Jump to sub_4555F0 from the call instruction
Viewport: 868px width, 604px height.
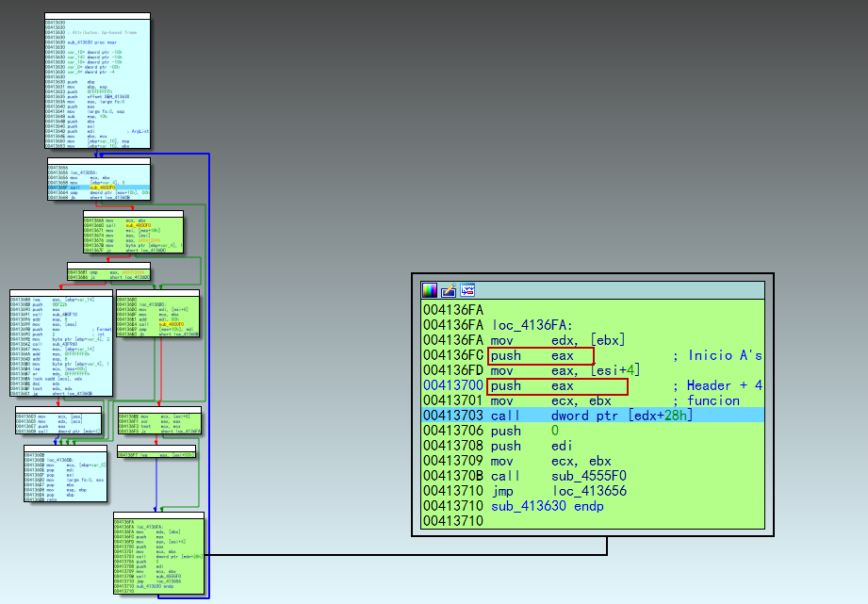point(590,476)
